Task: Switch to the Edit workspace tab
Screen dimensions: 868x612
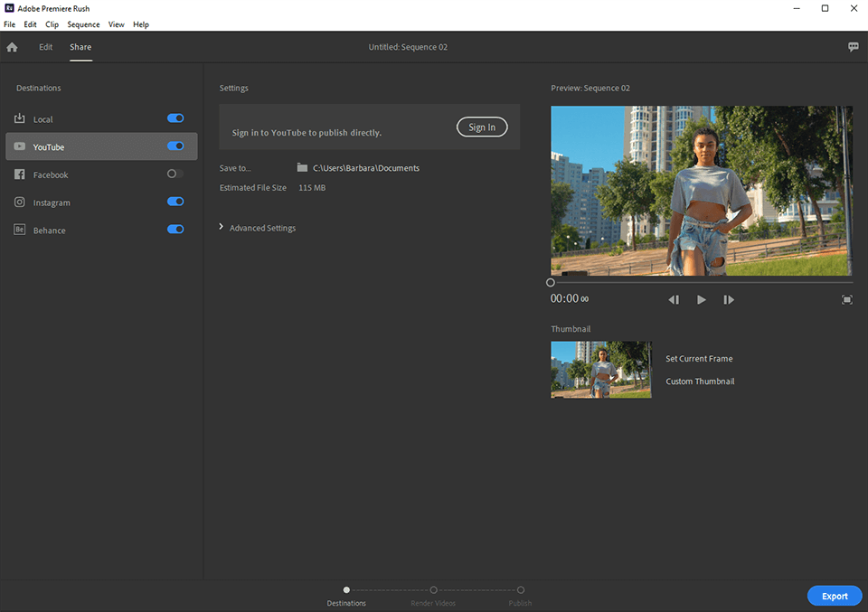Action: pyautogui.click(x=45, y=47)
